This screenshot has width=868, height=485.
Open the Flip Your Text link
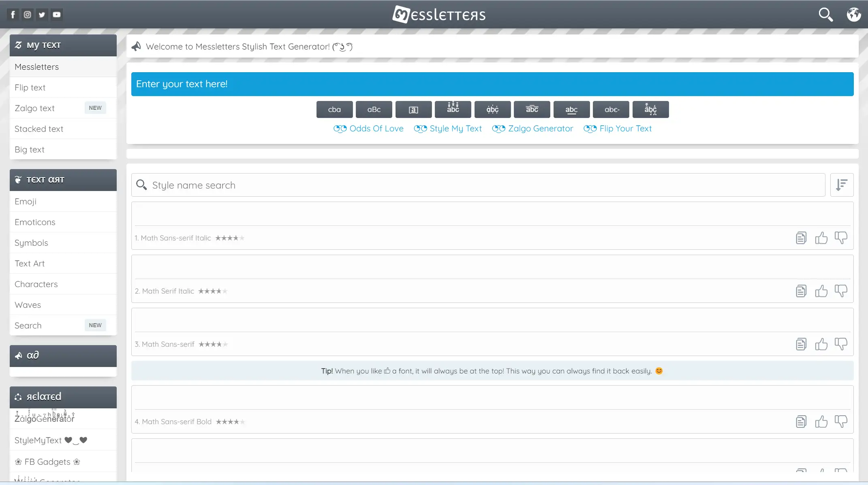pos(618,129)
